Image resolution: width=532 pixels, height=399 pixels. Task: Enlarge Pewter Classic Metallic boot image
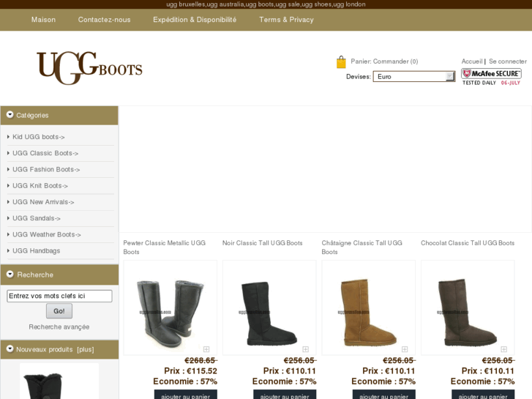coord(206,349)
